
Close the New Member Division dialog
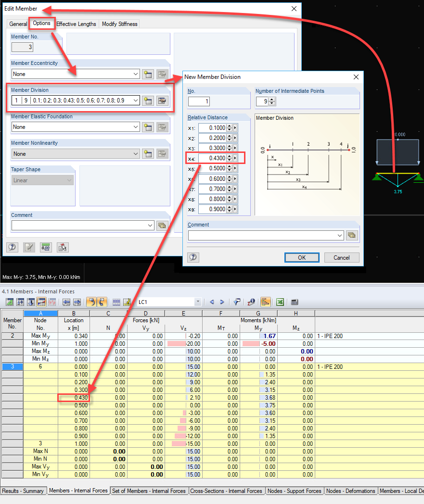point(356,77)
